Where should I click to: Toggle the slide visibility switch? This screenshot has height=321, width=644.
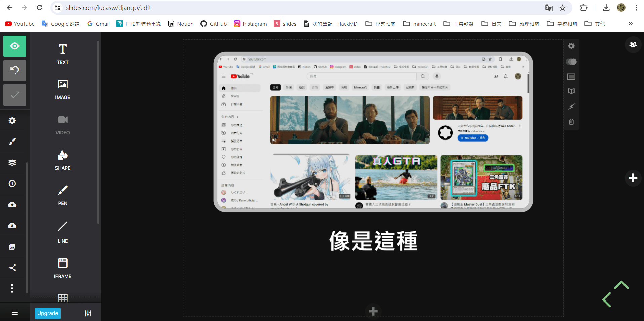point(571,62)
